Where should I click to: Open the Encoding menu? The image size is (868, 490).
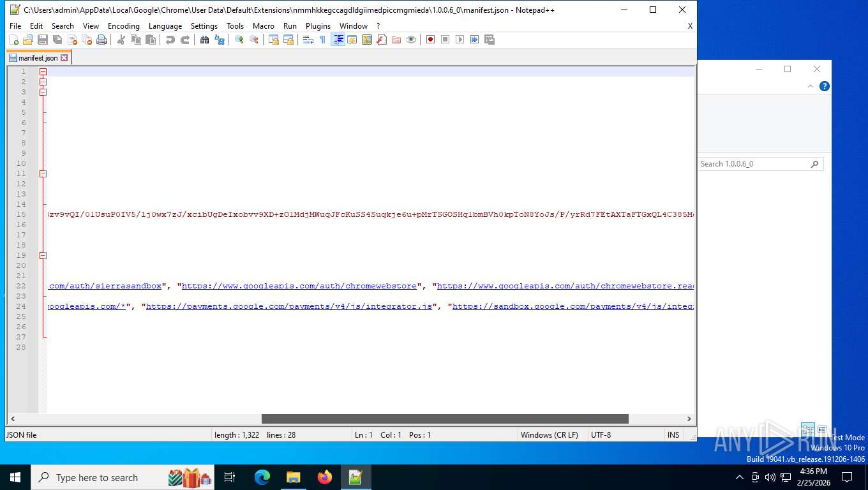click(x=123, y=26)
